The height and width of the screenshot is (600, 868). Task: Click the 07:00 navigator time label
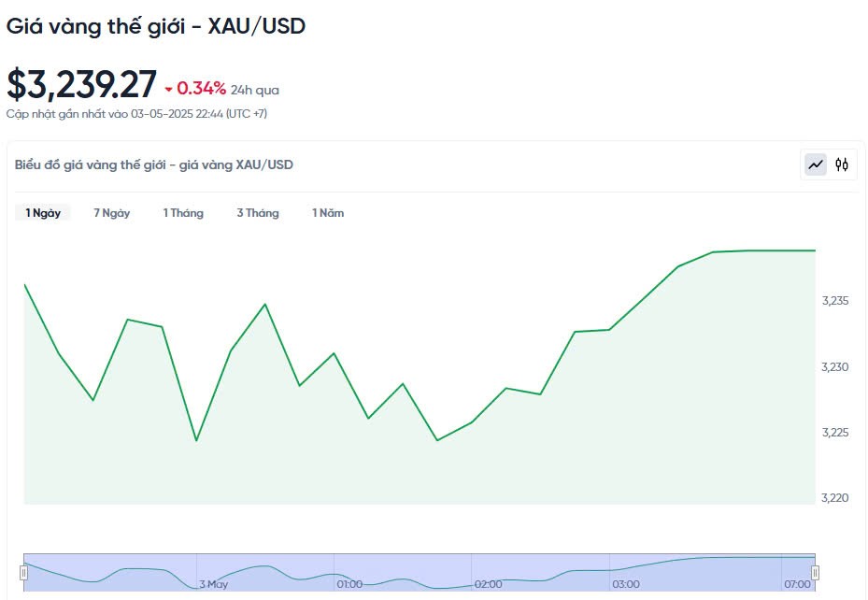click(797, 584)
